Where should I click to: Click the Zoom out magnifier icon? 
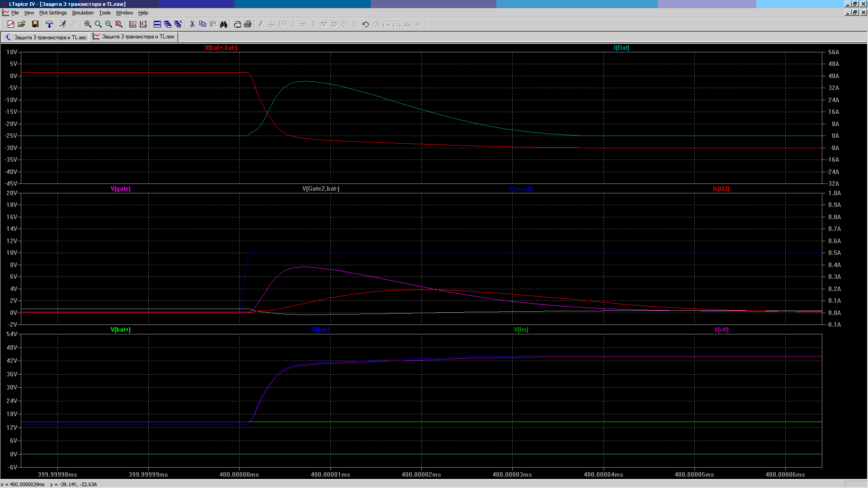[x=108, y=24]
